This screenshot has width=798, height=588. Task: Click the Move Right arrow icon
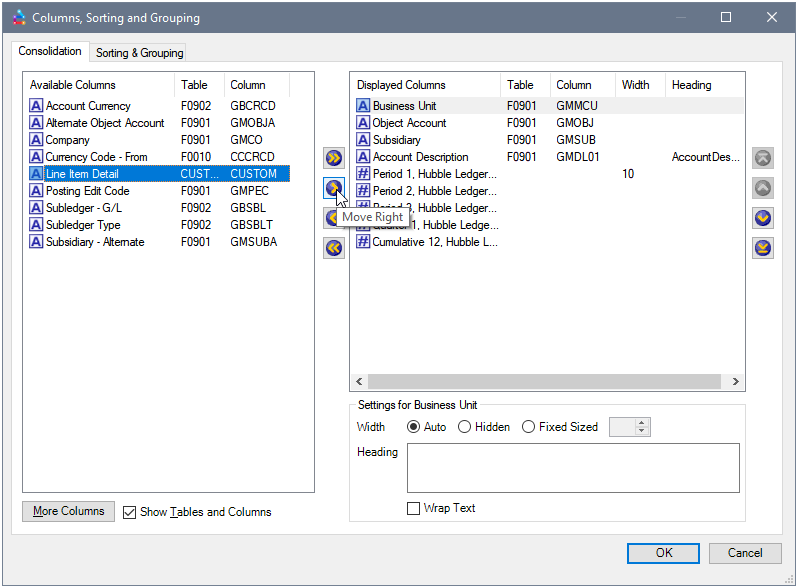[334, 188]
